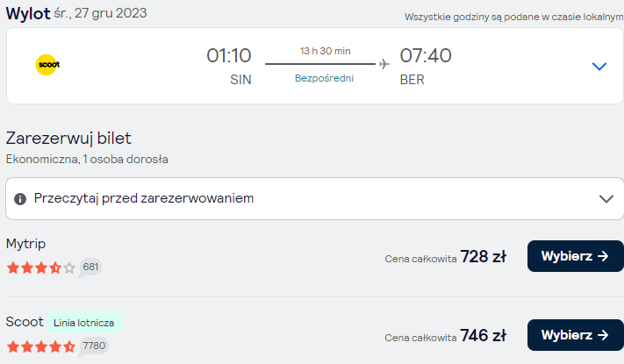
Task: Click the info icon before Przeczytaj
Action: pyautogui.click(x=20, y=198)
